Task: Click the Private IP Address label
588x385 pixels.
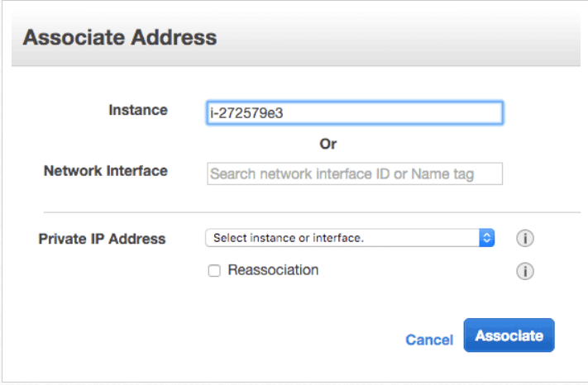Action: click(102, 239)
